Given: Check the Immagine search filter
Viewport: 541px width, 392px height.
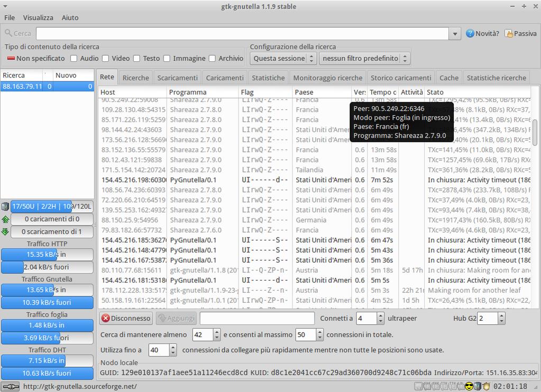Looking at the screenshot, I should click(x=167, y=58).
